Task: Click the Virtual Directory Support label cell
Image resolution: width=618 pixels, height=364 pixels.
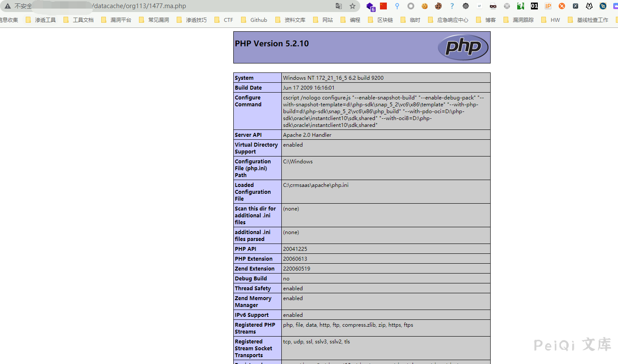Action: (x=257, y=148)
